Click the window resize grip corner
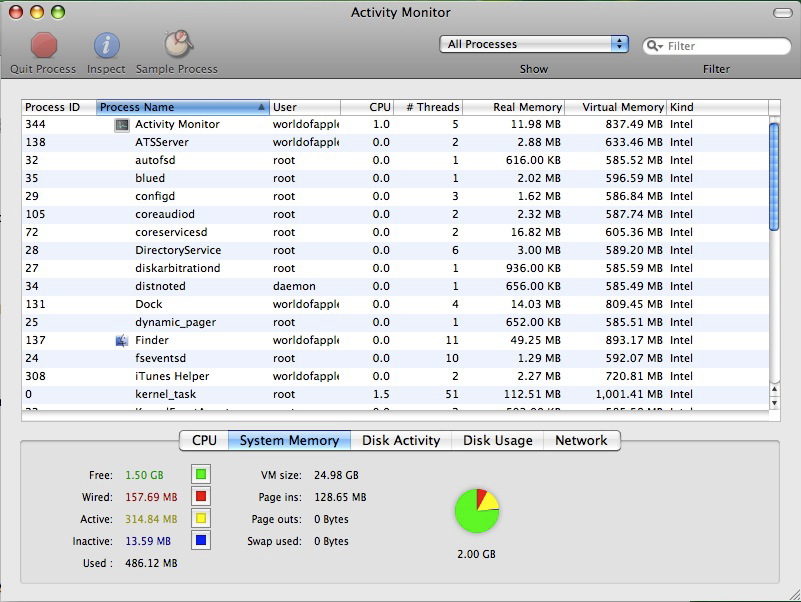Viewport: 801px width, 602px height. 794,595
